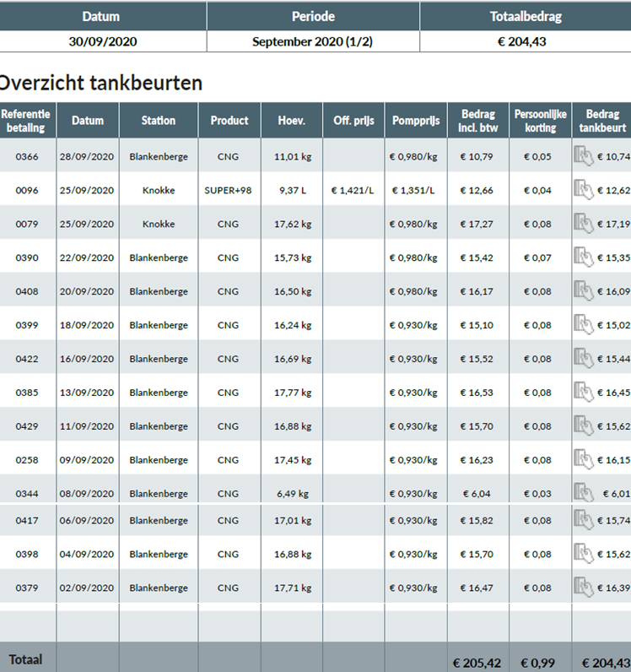This screenshot has width=631, height=672.
Task: Click the payment icon in row 0366
Action: [584, 155]
